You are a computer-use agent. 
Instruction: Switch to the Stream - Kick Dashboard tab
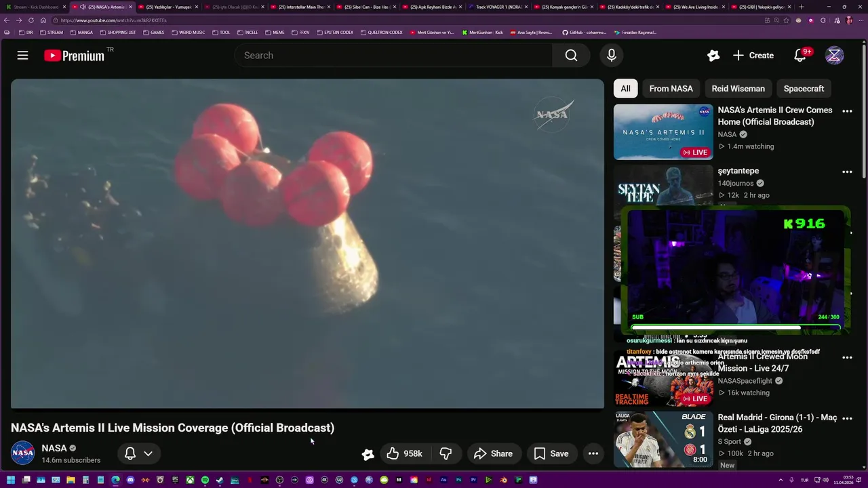[x=35, y=7]
